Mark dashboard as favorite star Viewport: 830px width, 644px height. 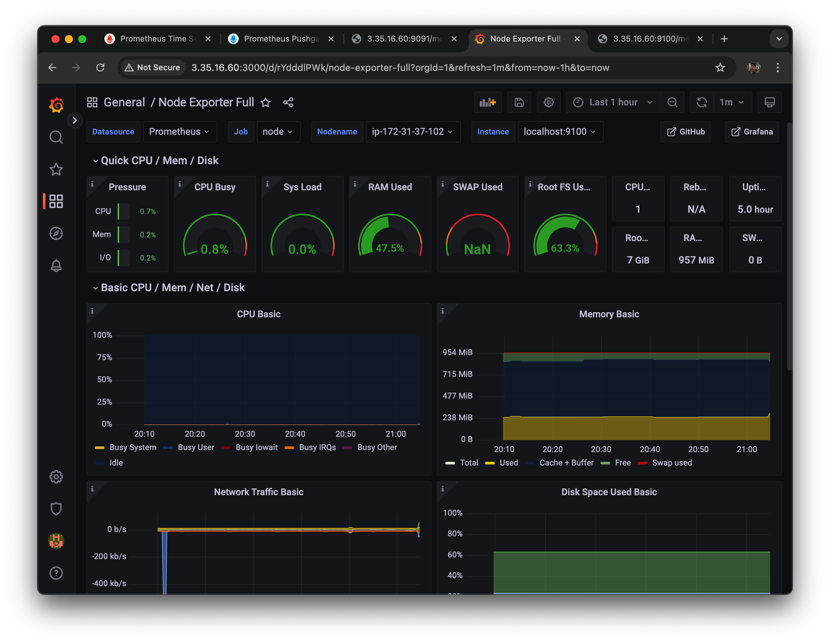coord(266,102)
